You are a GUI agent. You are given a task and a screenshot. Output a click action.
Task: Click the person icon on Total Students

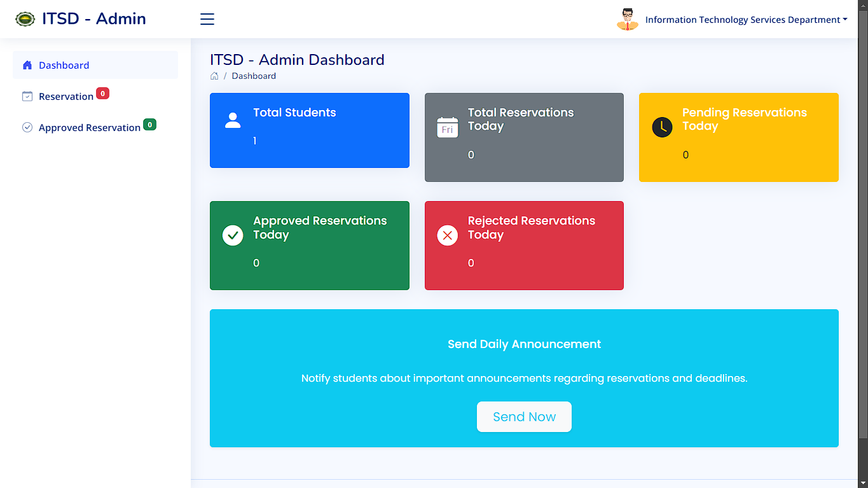pos(233,120)
